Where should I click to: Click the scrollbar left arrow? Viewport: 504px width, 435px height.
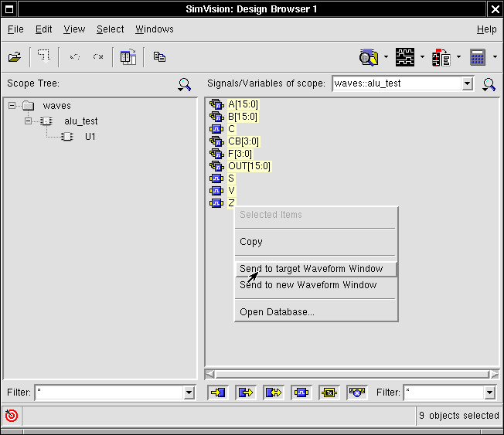click(x=210, y=374)
